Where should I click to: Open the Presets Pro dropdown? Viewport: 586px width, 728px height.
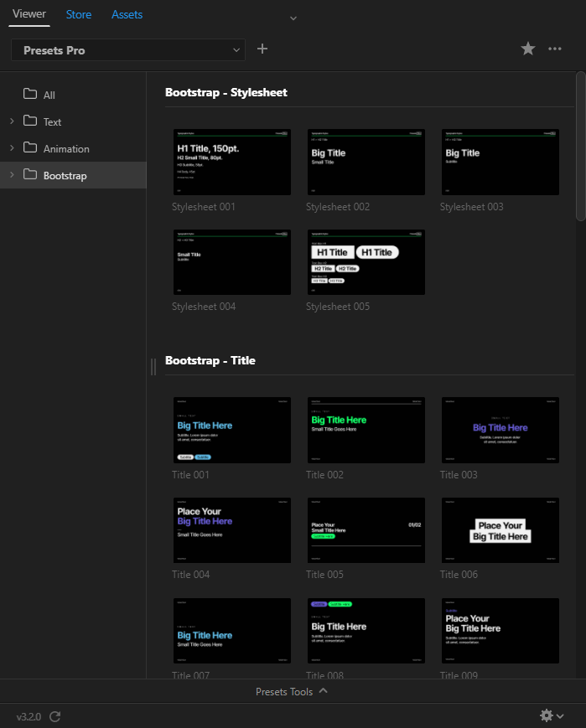128,50
